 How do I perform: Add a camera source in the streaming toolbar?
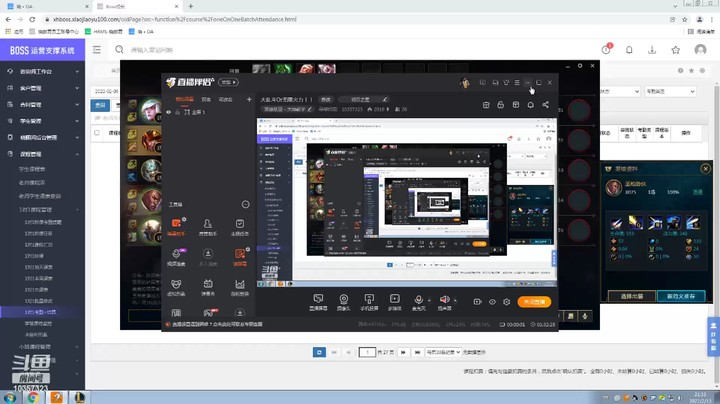[x=343, y=302]
